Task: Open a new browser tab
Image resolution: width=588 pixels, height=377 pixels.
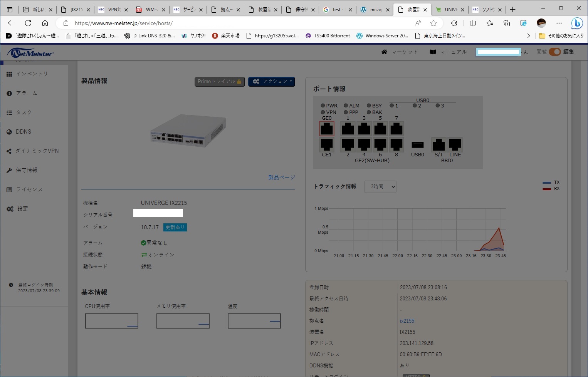Action: 512,10
